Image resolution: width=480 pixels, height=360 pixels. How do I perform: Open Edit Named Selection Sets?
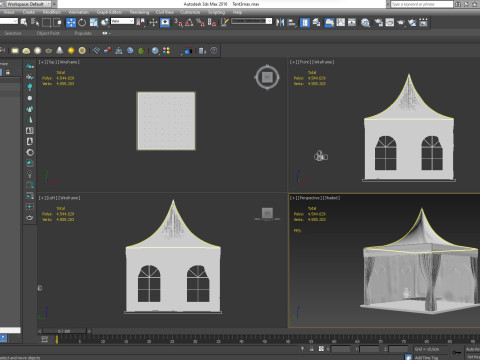coord(224,22)
